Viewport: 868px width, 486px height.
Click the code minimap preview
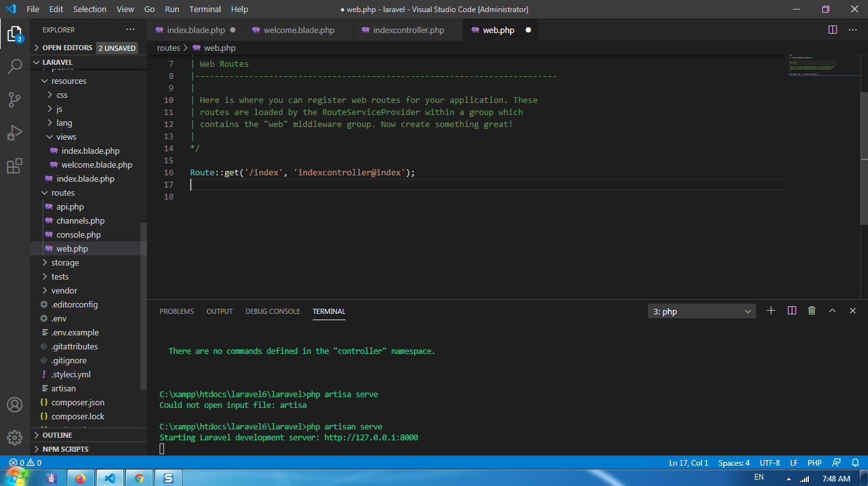click(823, 65)
